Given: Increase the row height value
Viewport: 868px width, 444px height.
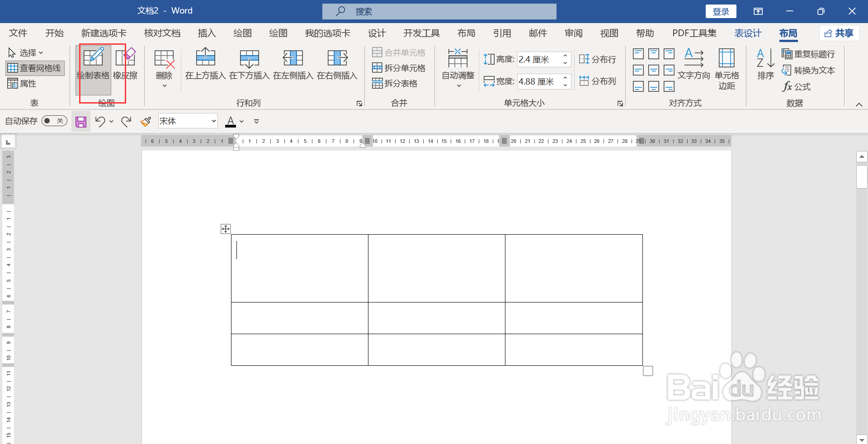Looking at the screenshot, I should point(565,56).
